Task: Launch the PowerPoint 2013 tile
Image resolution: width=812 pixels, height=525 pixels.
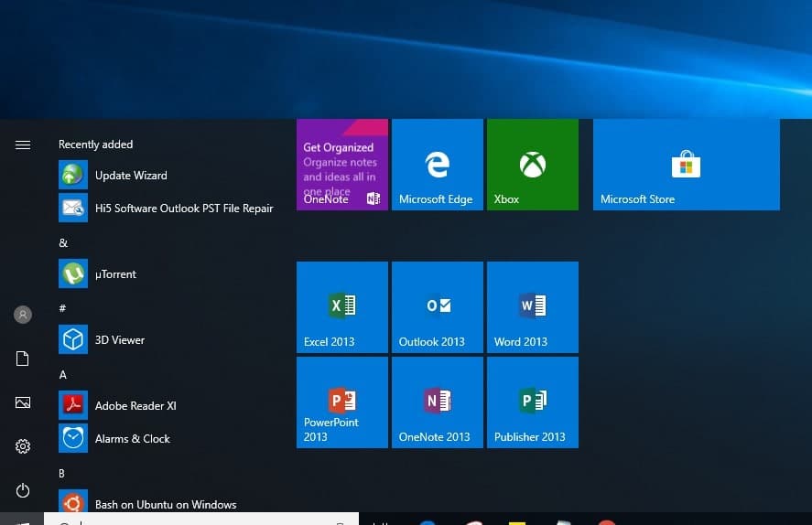Action: tap(342, 402)
